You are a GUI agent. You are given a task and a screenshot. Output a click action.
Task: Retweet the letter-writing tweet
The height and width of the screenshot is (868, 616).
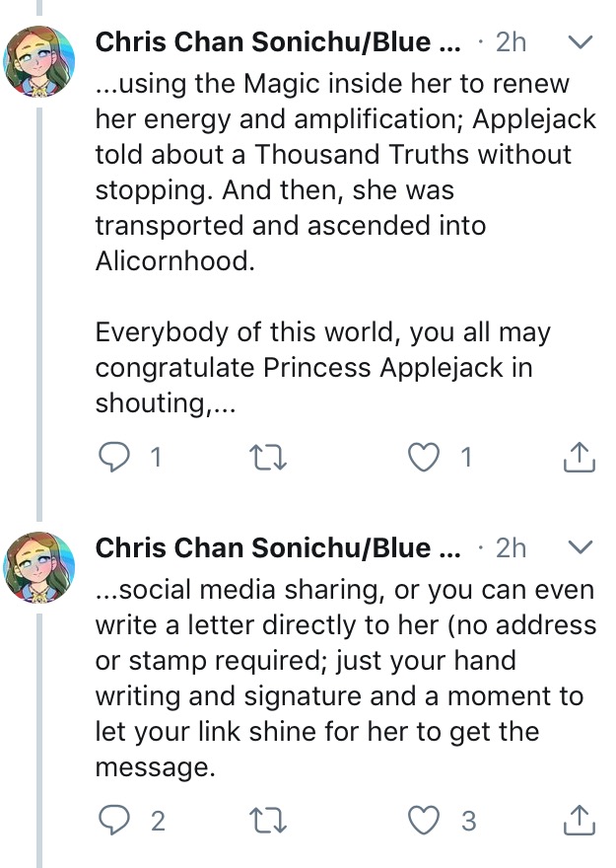point(268,821)
